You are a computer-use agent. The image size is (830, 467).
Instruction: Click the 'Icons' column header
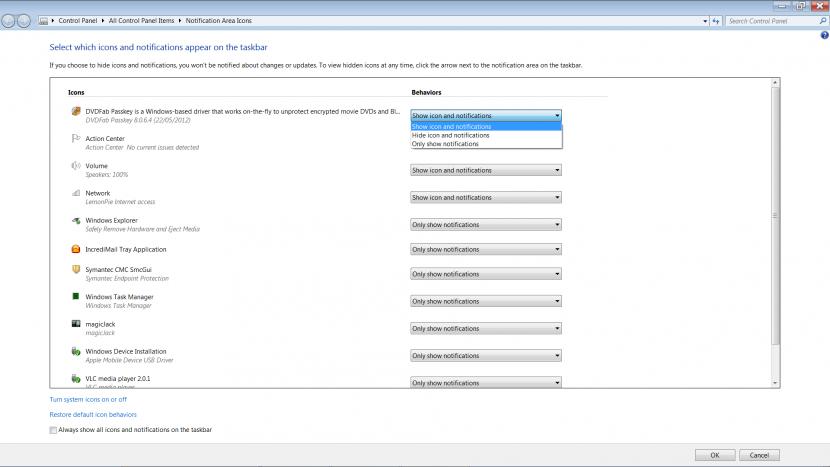pyautogui.click(x=76, y=92)
